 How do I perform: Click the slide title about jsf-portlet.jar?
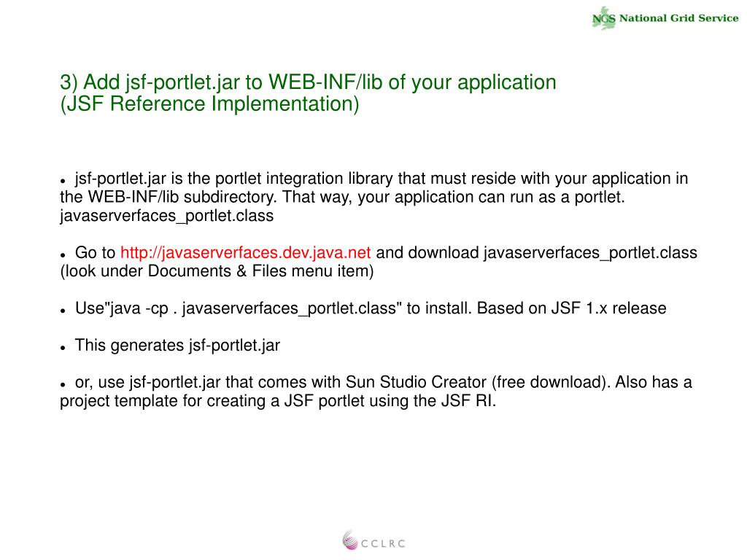tap(308, 93)
